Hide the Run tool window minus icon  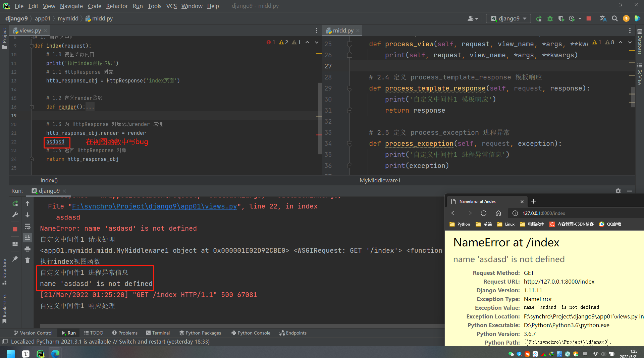630,191
